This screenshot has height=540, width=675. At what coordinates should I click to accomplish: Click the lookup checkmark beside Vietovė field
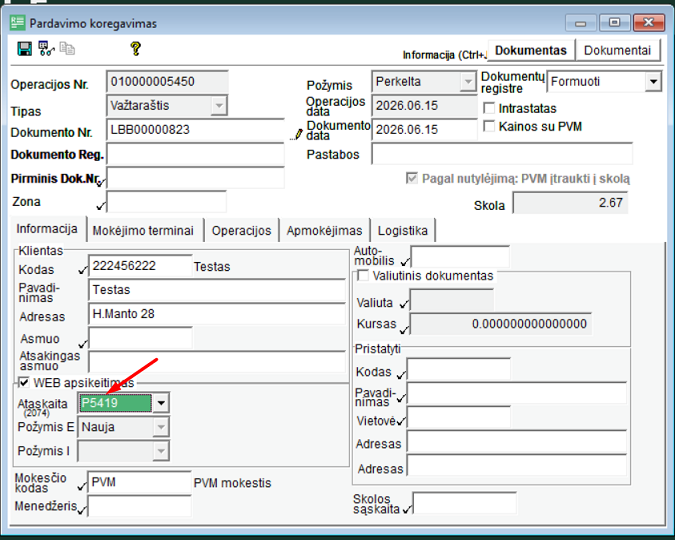pos(401,421)
